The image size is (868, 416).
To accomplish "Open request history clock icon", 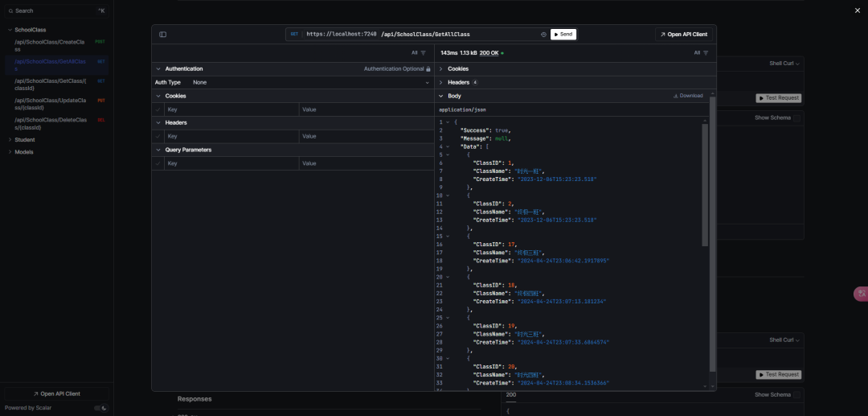I will 543,35.
